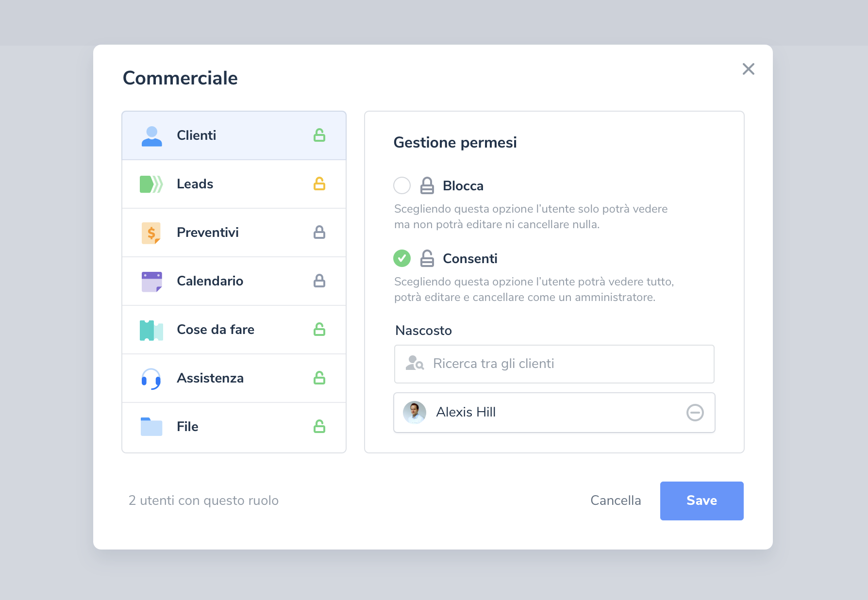Click the green unlock icon for Clienti
The width and height of the screenshot is (868, 600).
click(319, 135)
